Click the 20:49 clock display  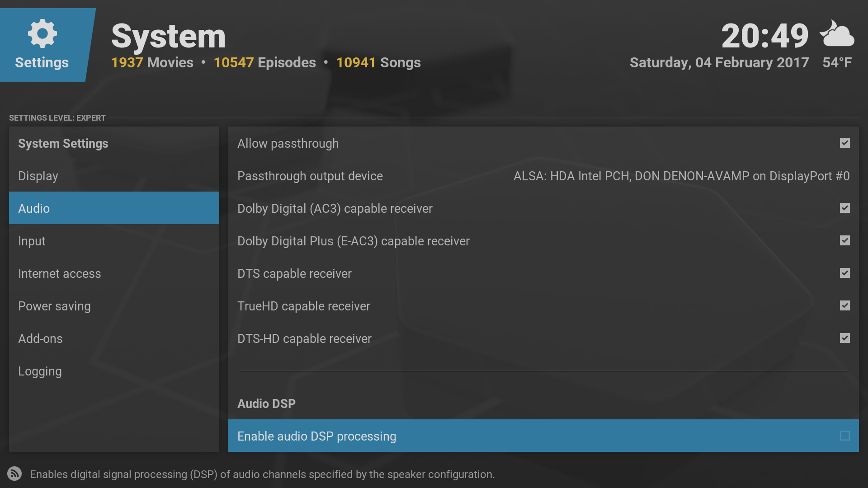[764, 36]
